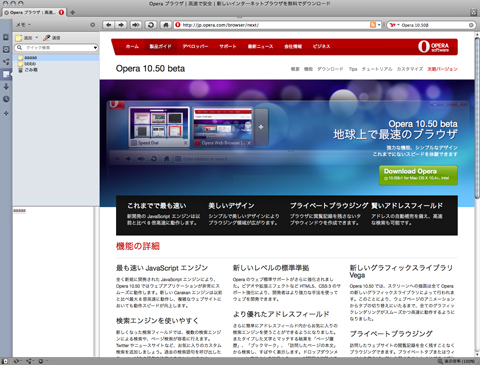
Task: Open the ホーム menu on Opera site
Action: 132,47
